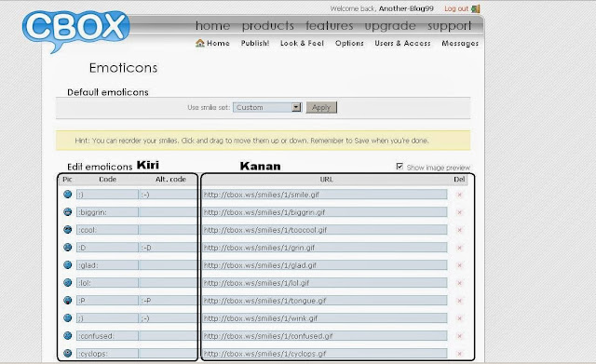Delete the confused.gif emoticon with its red X
596x364 pixels.
click(459, 336)
